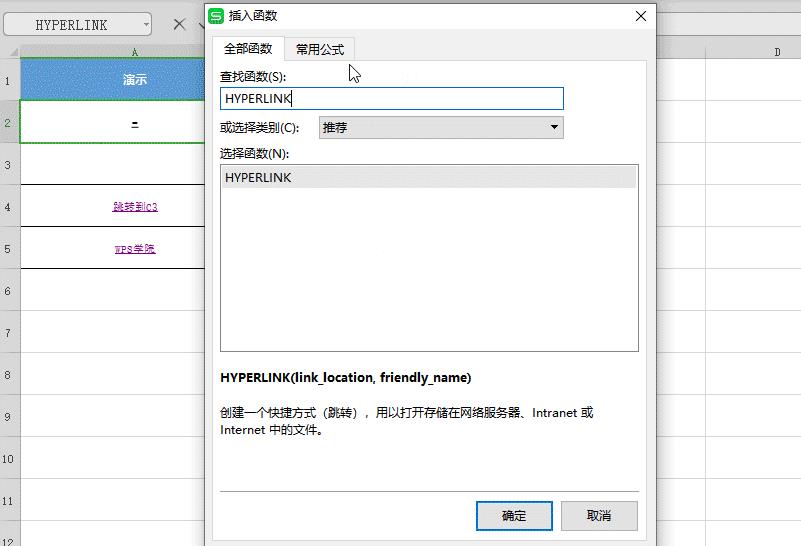Switch to the 常用公式 tab

pyautogui.click(x=320, y=50)
